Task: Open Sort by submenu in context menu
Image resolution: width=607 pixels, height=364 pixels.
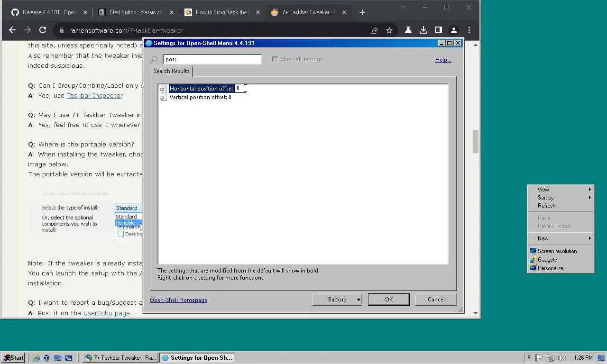Action: point(561,198)
